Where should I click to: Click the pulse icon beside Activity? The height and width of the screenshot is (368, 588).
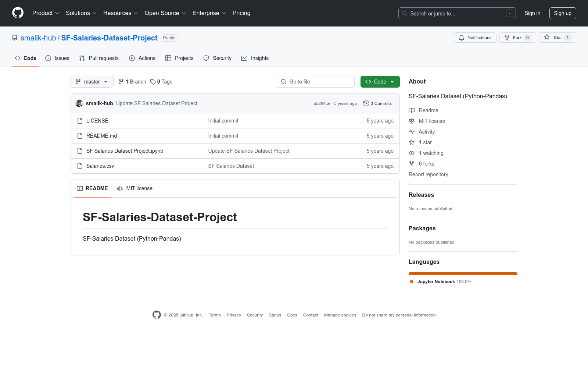(x=412, y=132)
